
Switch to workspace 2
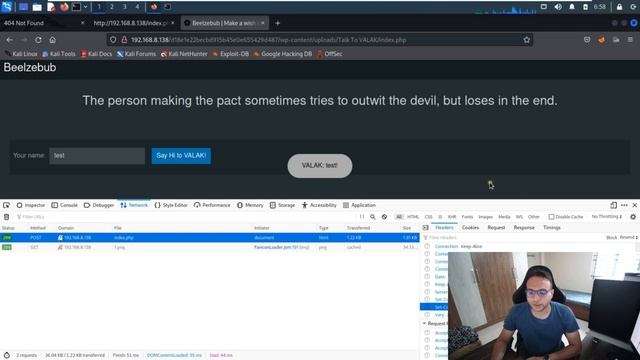[x=111, y=7]
